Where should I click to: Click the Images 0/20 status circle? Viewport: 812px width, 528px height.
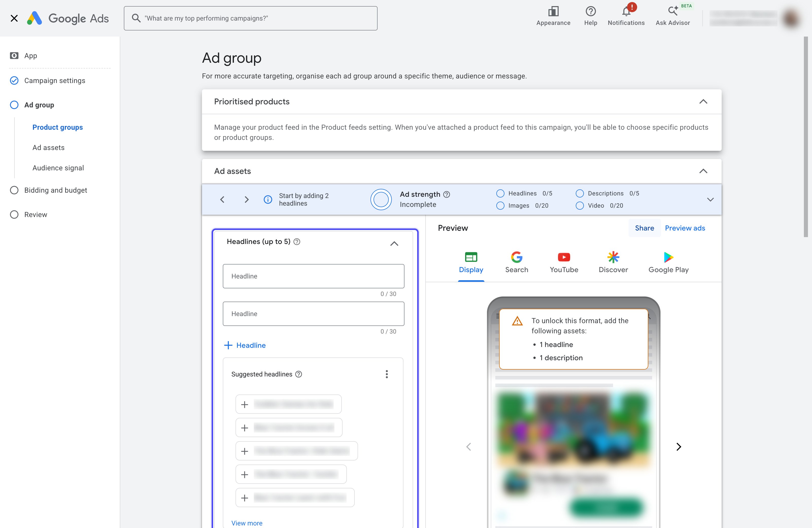point(500,205)
